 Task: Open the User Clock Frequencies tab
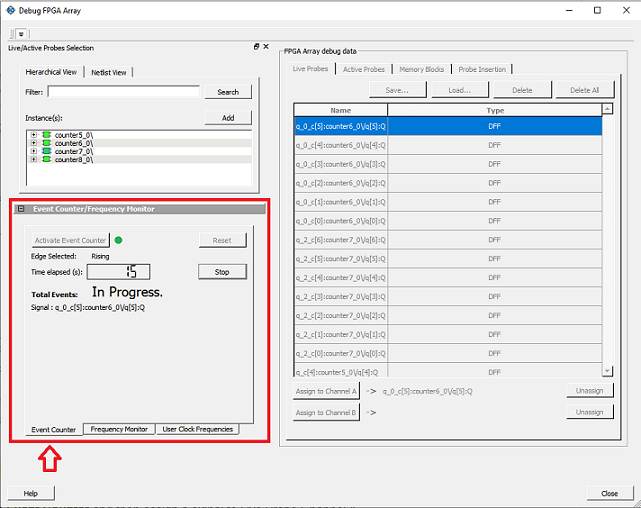point(197,429)
